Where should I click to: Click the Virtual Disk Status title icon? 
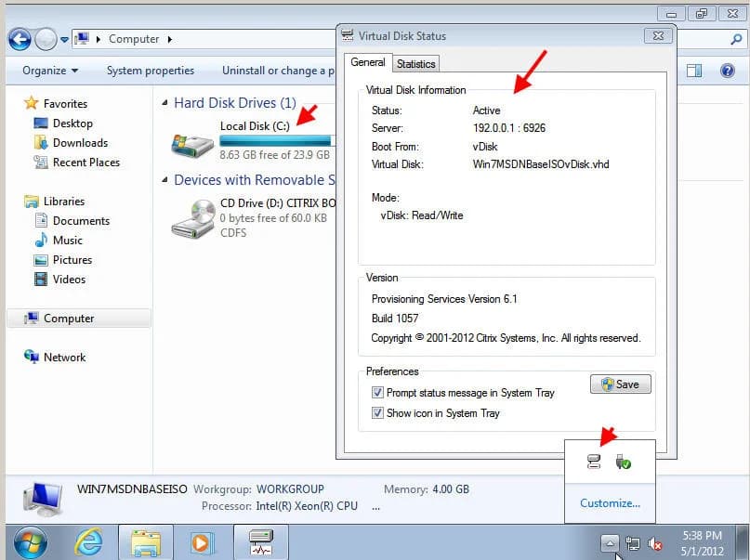pyautogui.click(x=348, y=35)
